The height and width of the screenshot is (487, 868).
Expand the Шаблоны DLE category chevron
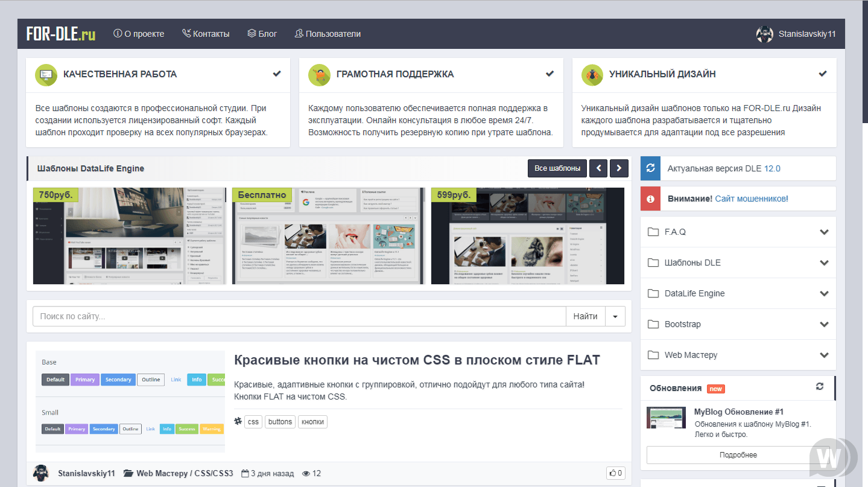tap(825, 263)
